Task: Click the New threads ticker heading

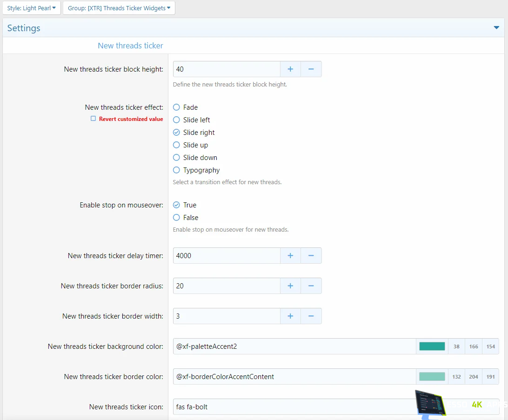Action: click(130, 46)
